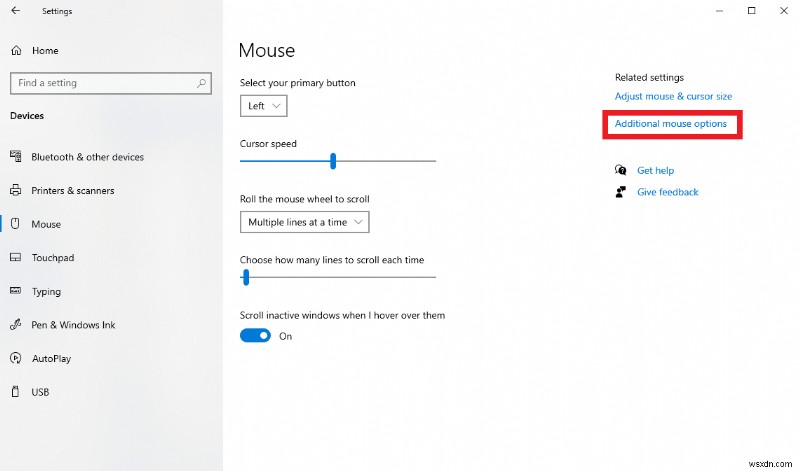Toggle scroll inactive windows switch
Viewport: 800px width, 471px height.
(255, 336)
